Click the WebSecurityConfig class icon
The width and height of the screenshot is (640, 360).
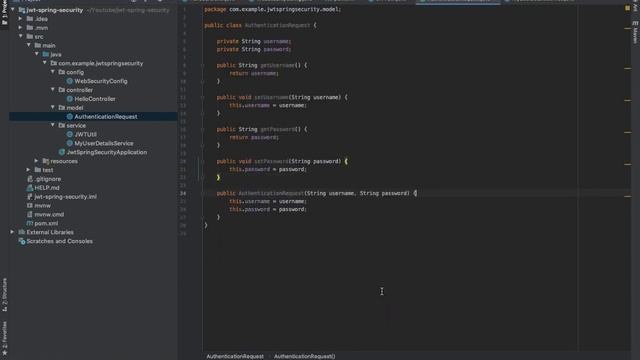coord(69,81)
